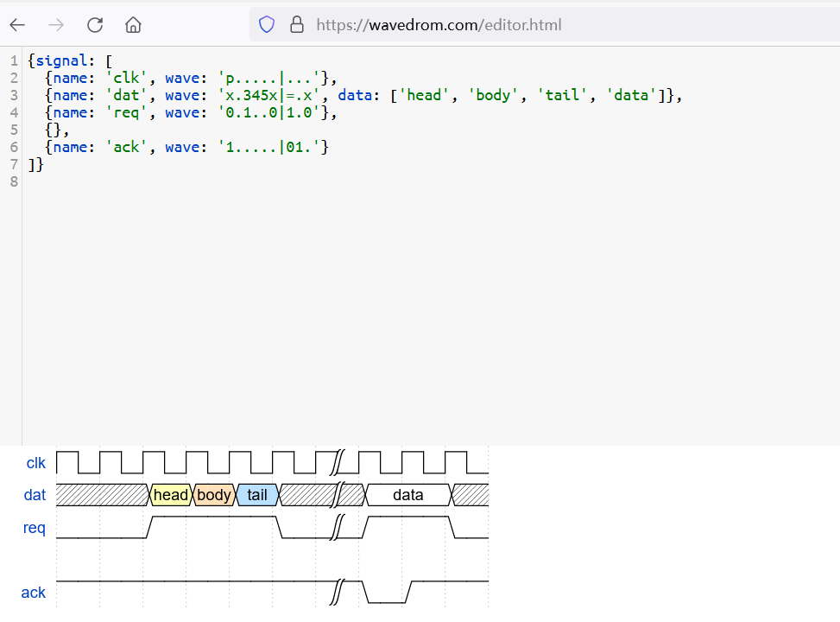Click the 'clk' wave string in line 2
Screen dimensions: 840x622
[x=269, y=79]
